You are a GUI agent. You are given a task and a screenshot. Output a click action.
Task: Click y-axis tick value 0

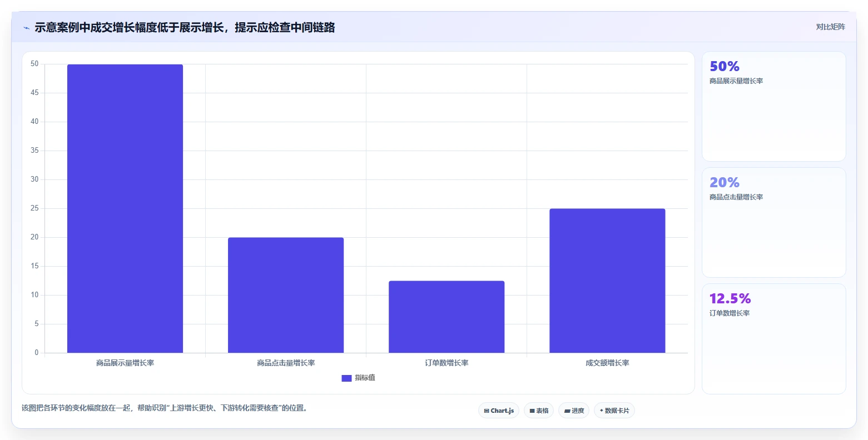(x=37, y=353)
